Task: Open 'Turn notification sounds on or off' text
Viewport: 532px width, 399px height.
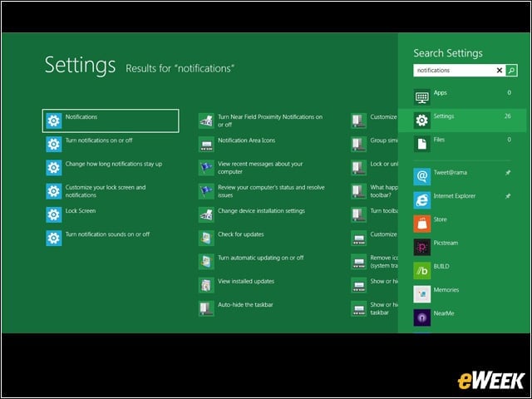Action: click(107, 234)
